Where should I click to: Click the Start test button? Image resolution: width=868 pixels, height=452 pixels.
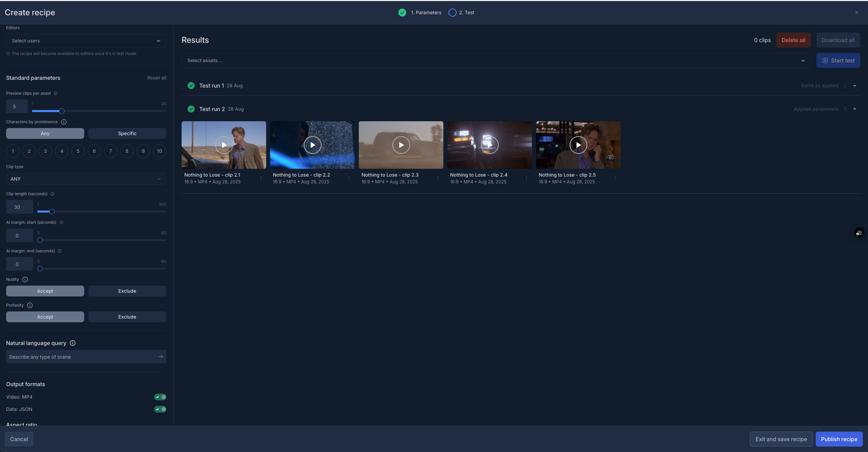click(x=838, y=60)
